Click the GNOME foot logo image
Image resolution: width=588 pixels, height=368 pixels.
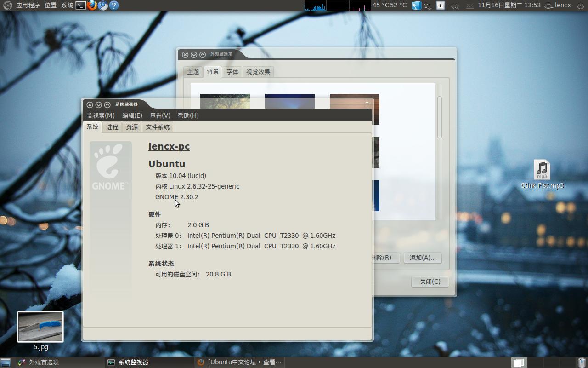coord(110,167)
